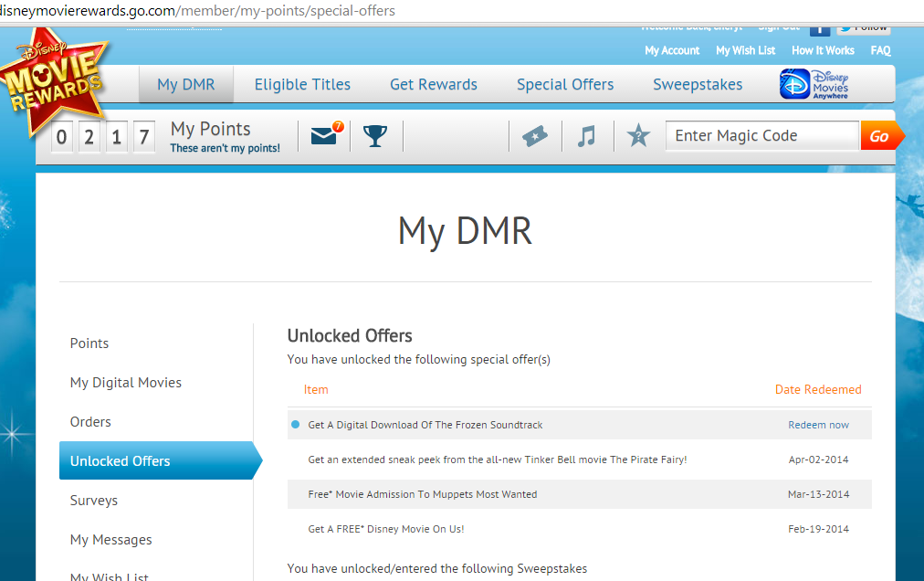Click the star favorites icon

638,136
